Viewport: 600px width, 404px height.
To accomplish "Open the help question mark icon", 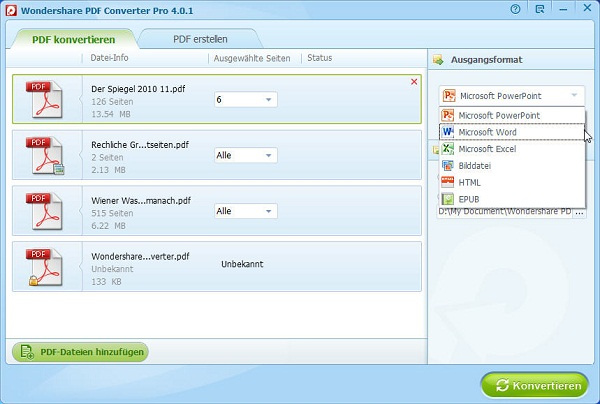I will [515, 9].
